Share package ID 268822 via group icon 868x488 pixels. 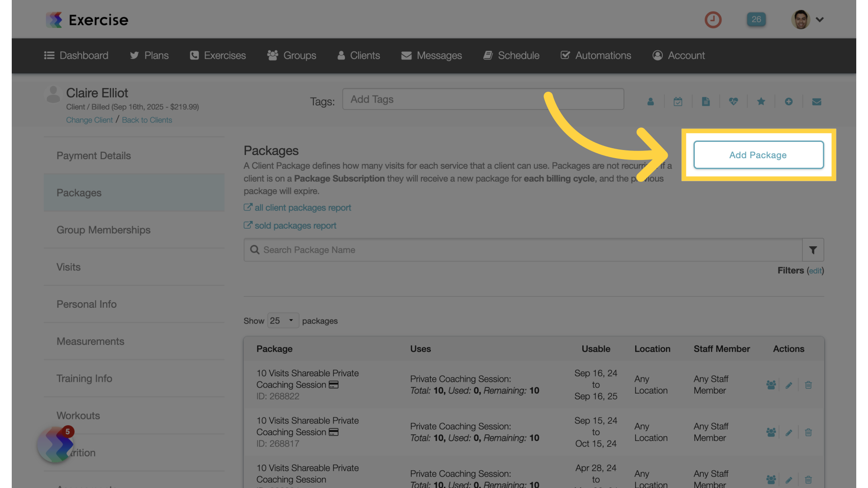pos(771,385)
